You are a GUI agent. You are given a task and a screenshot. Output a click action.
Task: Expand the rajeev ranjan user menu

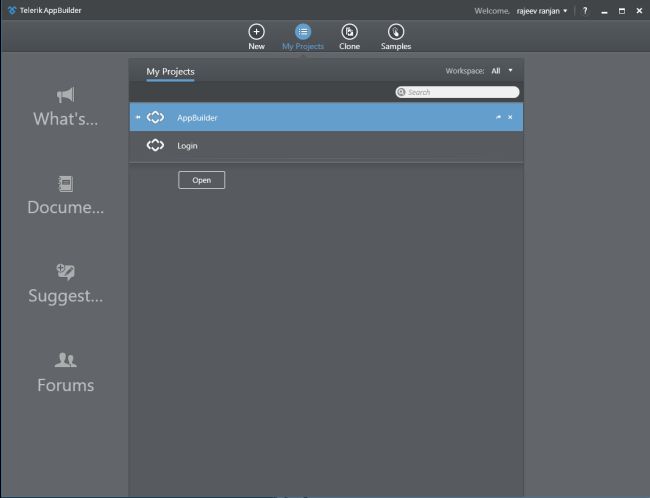[541, 11]
